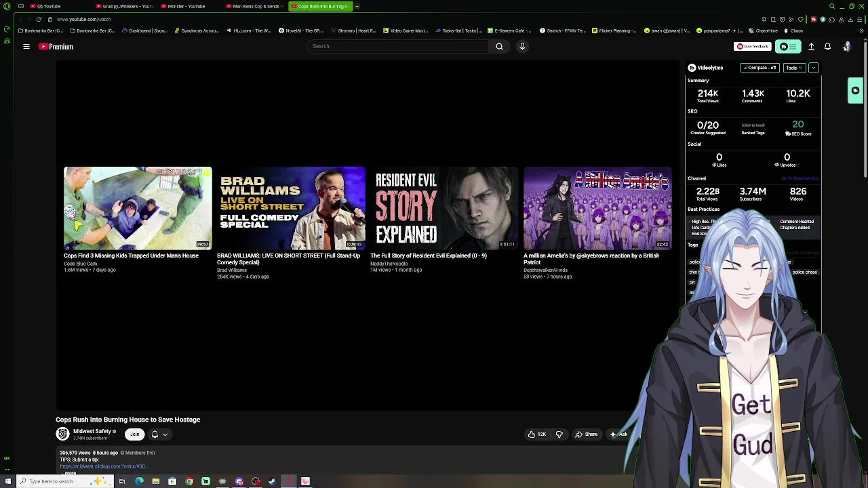The height and width of the screenshot is (488, 868).
Task: Open A million Amelia's video thumbnail
Action: point(597,208)
